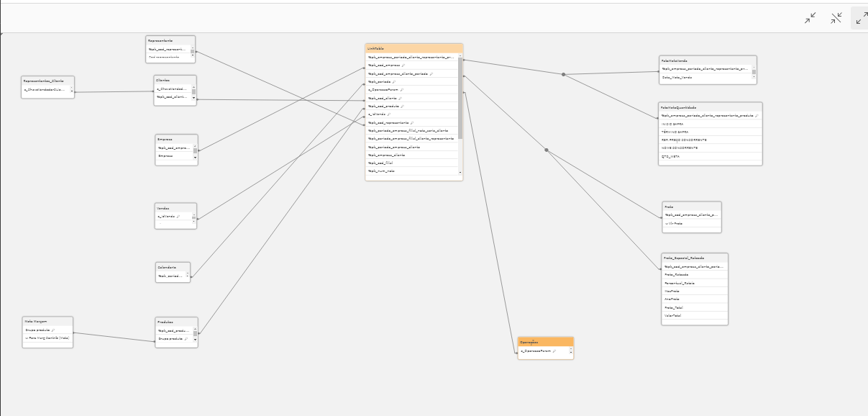The height and width of the screenshot is (416, 868).
Task: Select Frete_Total field in Frete_Especial_Rateado table
Action: 694,307
